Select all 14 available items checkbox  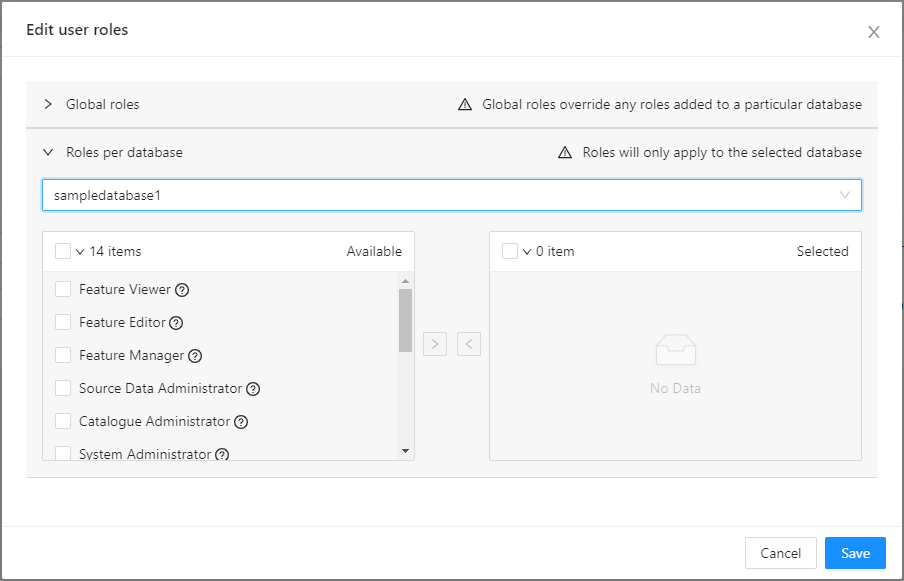pos(63,252)
